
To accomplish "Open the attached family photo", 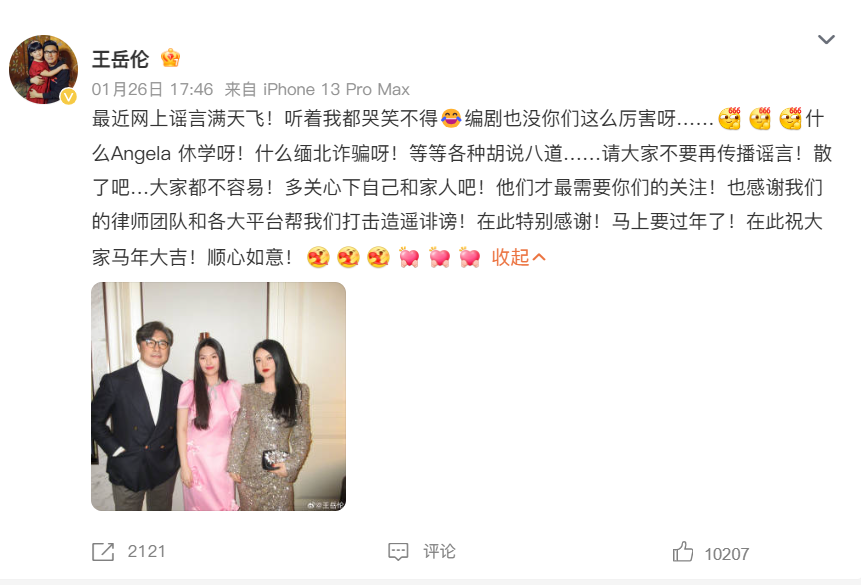I will (219, 396).
